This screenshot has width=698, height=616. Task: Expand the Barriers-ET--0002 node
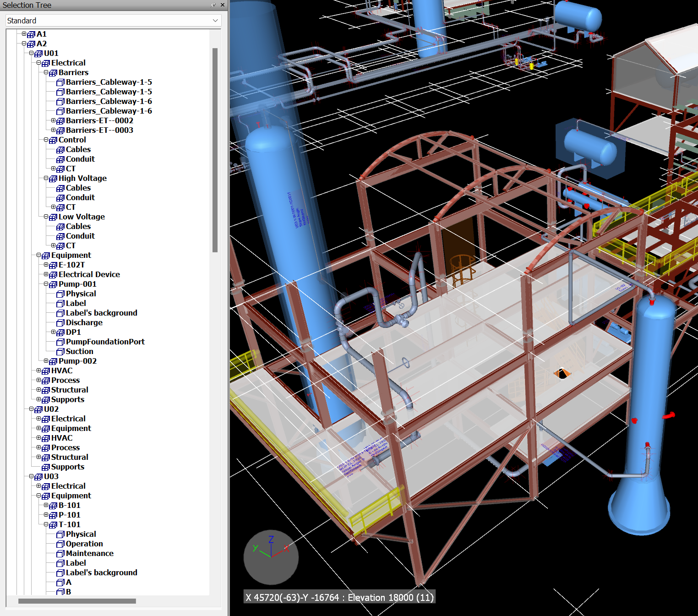pyautogui.click(x=54, y=120)
